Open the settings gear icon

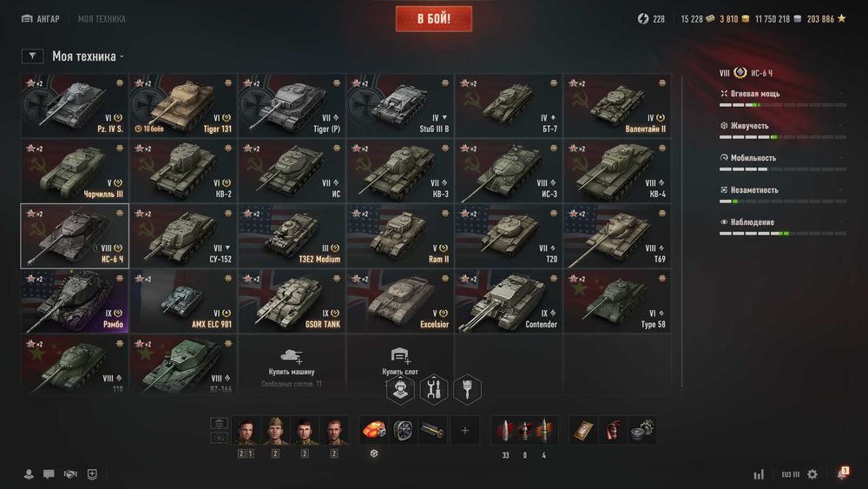coord(812,474)
